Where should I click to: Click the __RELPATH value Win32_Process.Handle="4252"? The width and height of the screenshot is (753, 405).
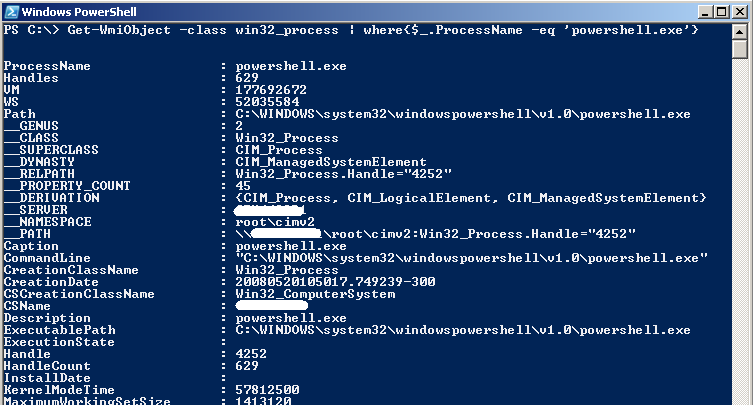click(343, 174)
